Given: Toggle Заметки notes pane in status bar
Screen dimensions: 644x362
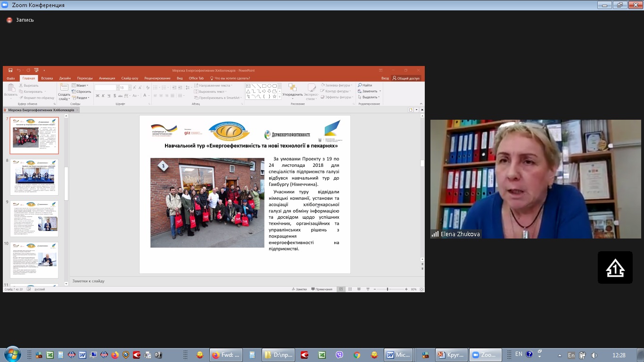Looking at the screenshot, I should (299, 289).
